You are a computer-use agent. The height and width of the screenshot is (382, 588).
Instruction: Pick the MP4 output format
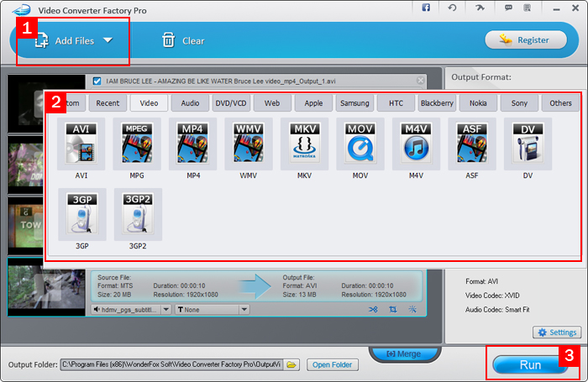tap(192, 144)
